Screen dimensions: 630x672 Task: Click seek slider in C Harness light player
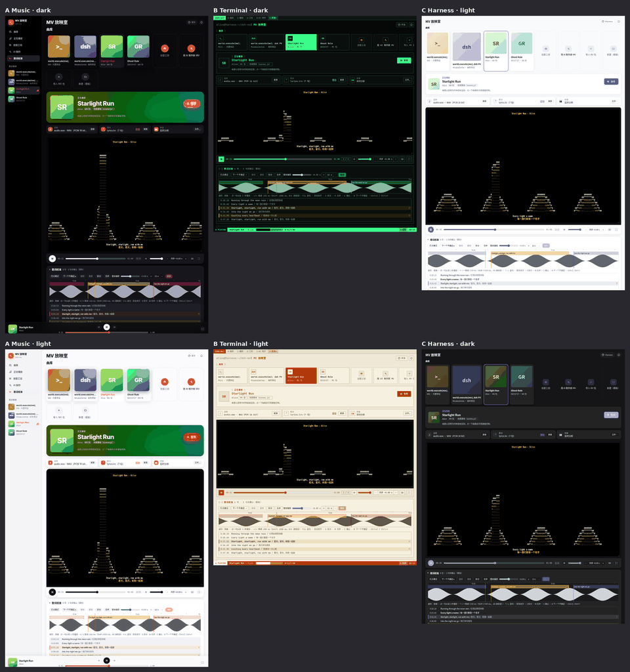coord(493,230)
